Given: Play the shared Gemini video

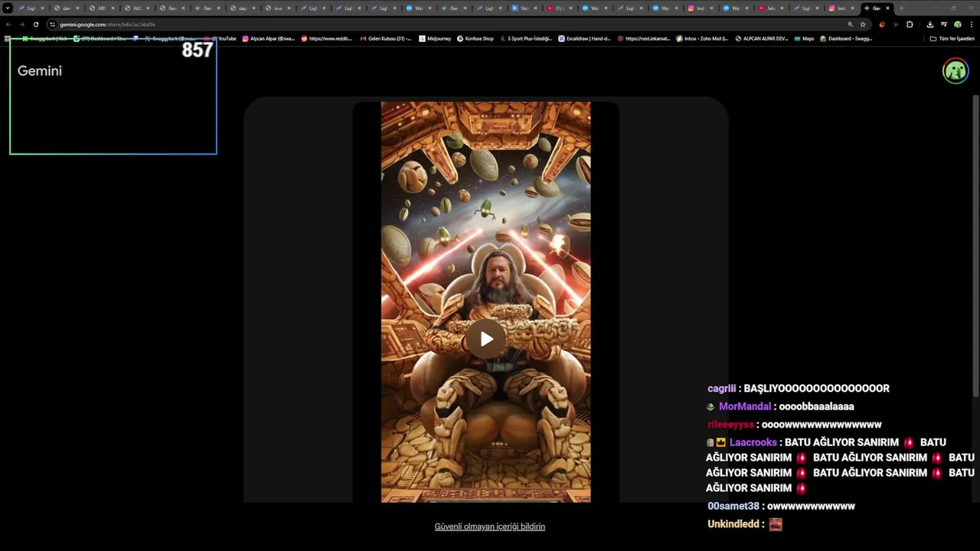Looking at the screenshot, I should click(486, 339).
